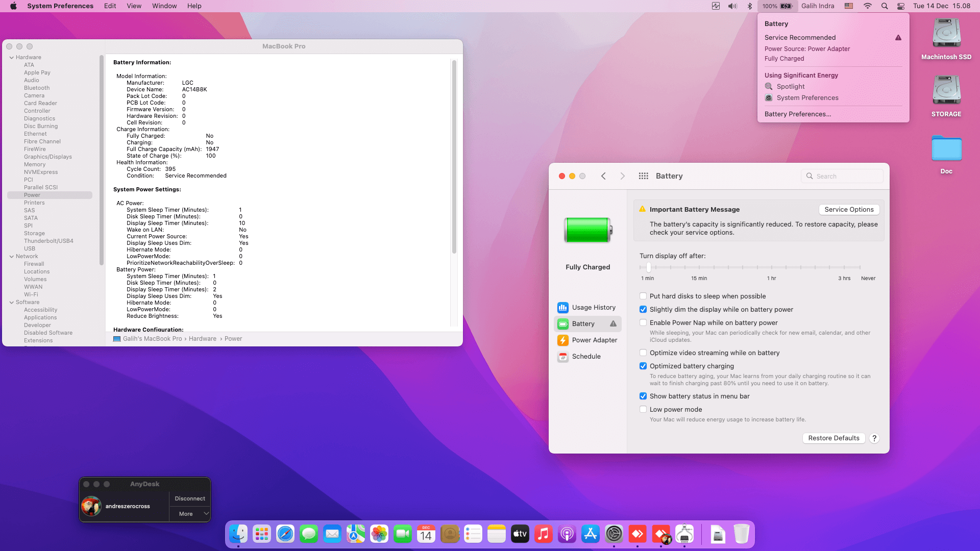Select Usage History in Battery sidebar

tap(587, 308)
